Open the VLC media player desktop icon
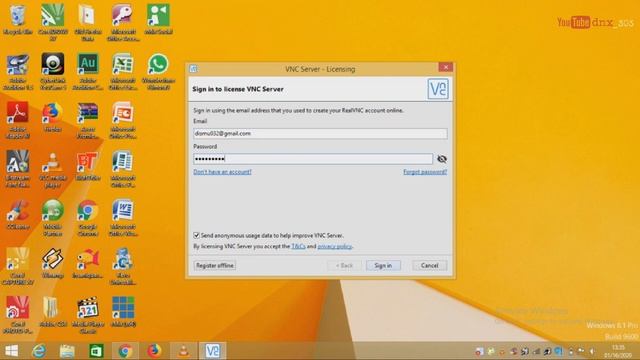This screenshot has width=640, height=360. coord(53,169)
